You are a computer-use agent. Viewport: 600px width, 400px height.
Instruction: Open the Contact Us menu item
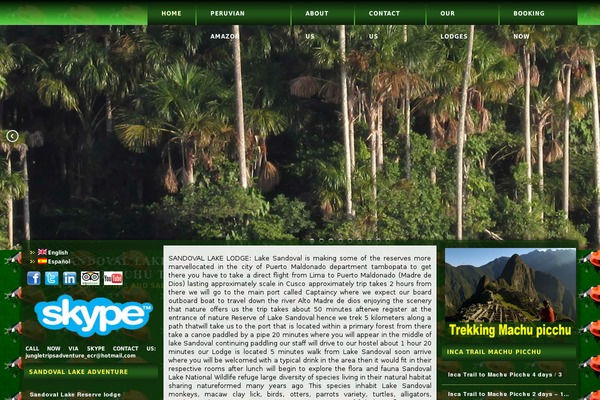(x=390, y=13)
